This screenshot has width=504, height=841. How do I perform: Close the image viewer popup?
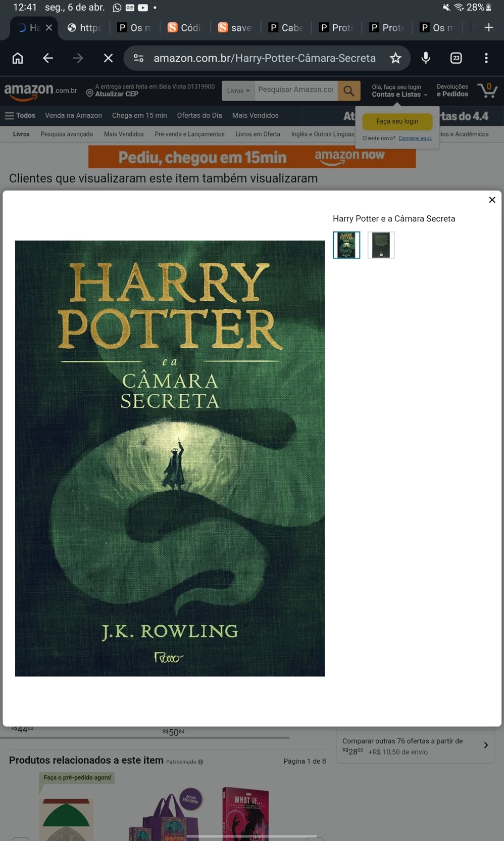point(492,200)
